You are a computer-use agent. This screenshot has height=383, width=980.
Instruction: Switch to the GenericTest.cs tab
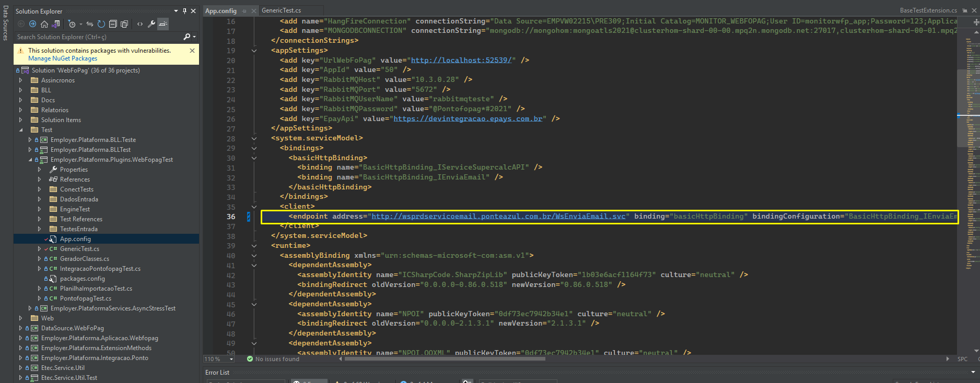[x=281, y=10]
